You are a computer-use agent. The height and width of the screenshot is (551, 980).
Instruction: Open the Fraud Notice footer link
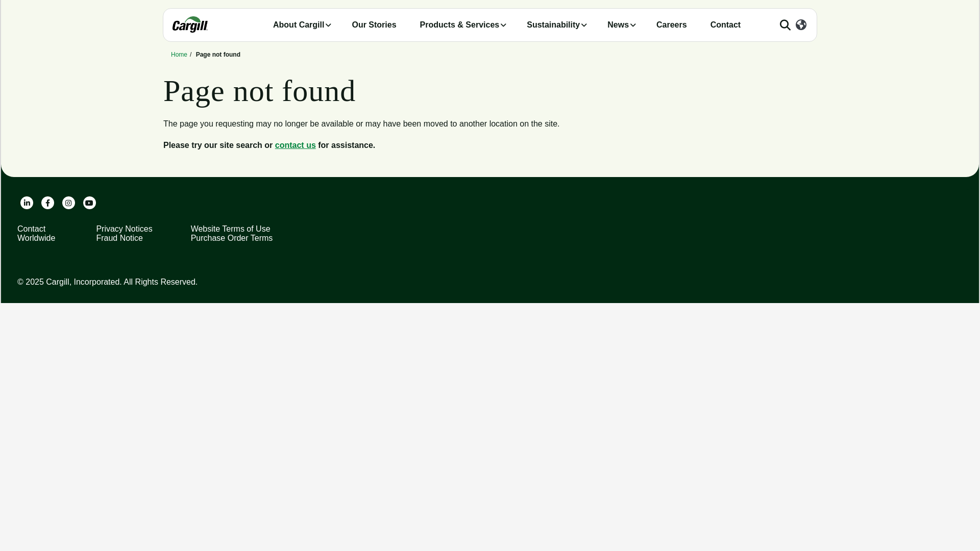119,238
